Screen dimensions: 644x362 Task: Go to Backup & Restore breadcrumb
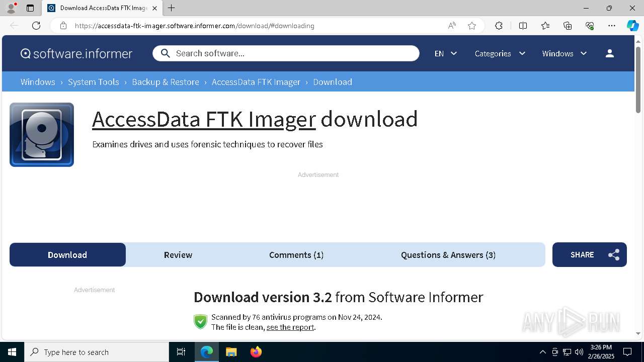tap(166, 82)
